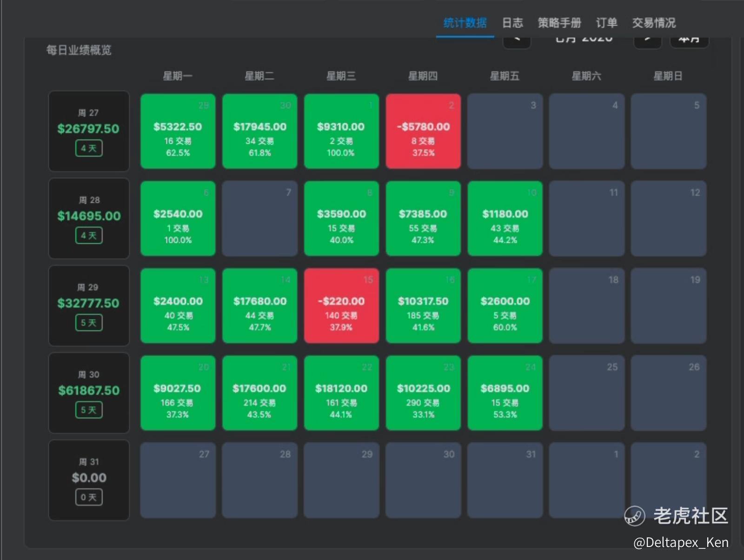Viewport: 744px width, 560px height.
Task: Select the day cell showing $17600.00
Action: click(x=260, y=393)
